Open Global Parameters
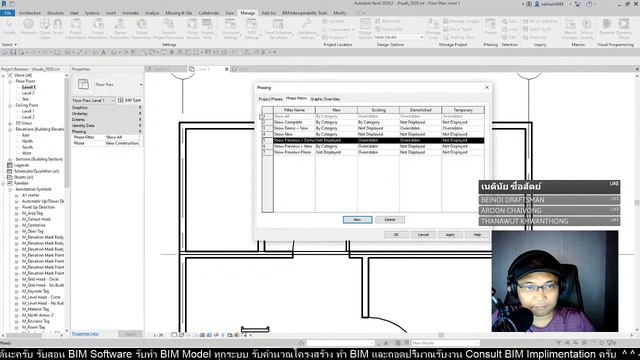 coord(142,28)
